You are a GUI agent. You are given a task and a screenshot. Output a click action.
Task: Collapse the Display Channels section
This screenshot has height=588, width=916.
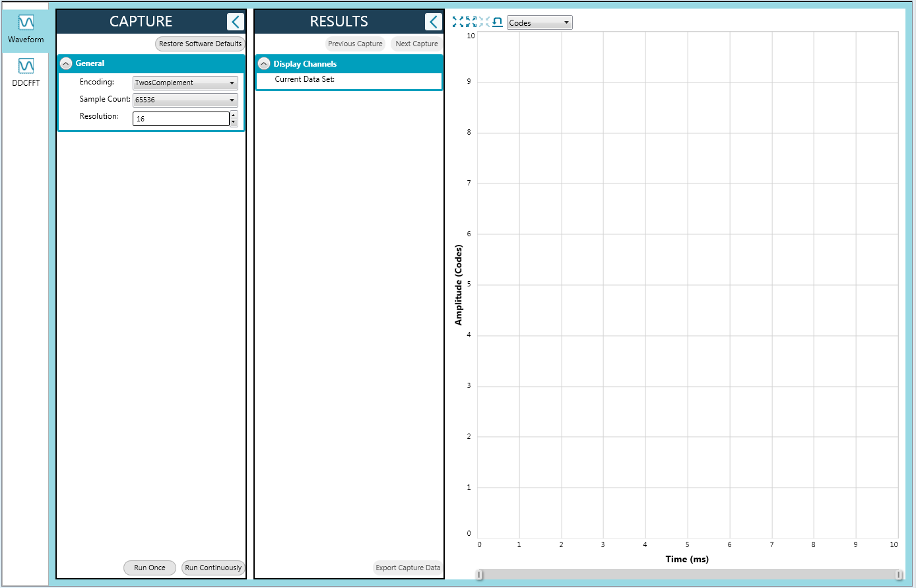point(264,64)
